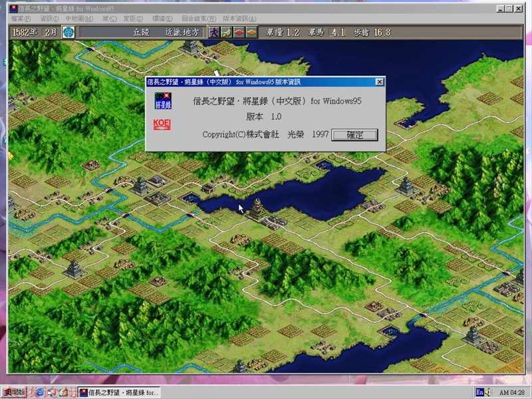Click the KOEI logo in the dialog
This screenshot has width=532, height=399.
pyautogui.click(x=162, y=124)
